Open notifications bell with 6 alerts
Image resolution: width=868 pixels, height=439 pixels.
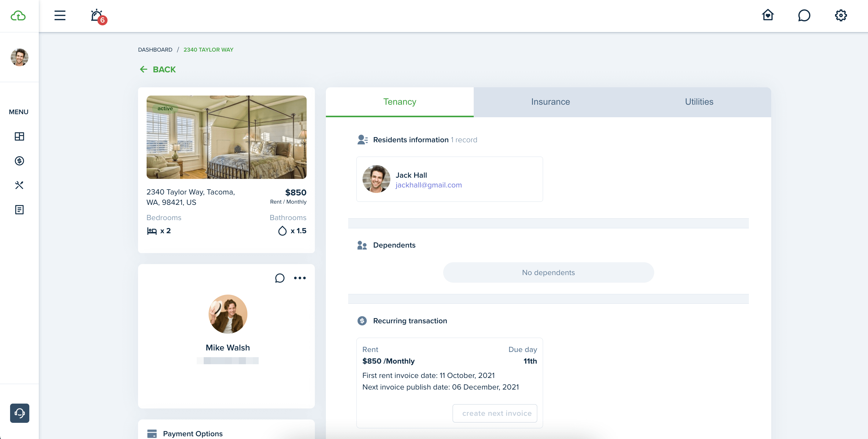pyautogui.click(x=98, y=16)
